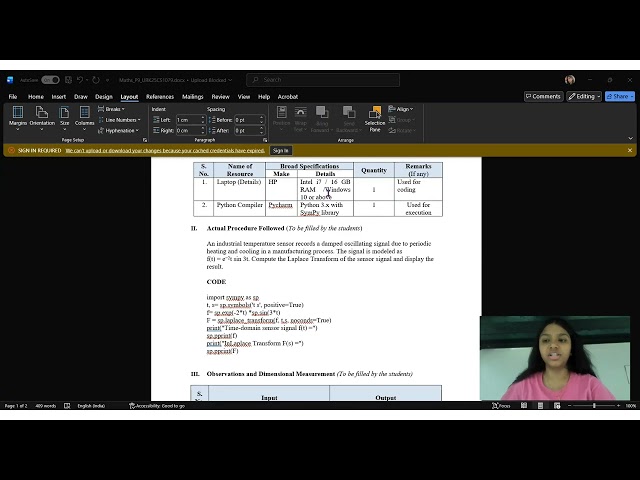The height and width of the screenshot is (480, 640).
Task: Dismiss the Sign In Required warning bar
Action: coord(630,150)
